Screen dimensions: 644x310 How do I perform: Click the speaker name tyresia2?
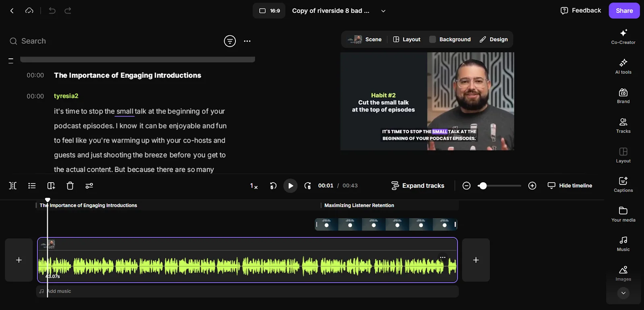(66, 96)
